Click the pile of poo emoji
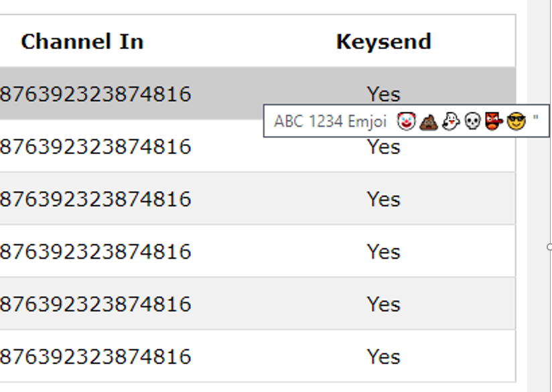This screenshot has width=552, height=392. click(428, 121)
